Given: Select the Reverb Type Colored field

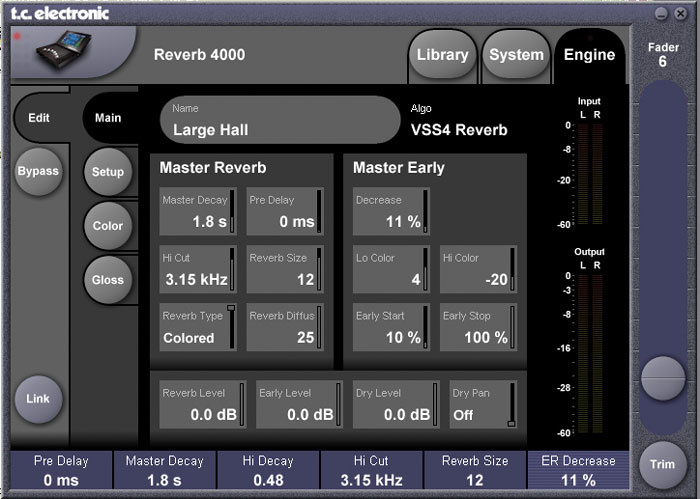Looking at the screenshot, I should (x=199, y=328).
